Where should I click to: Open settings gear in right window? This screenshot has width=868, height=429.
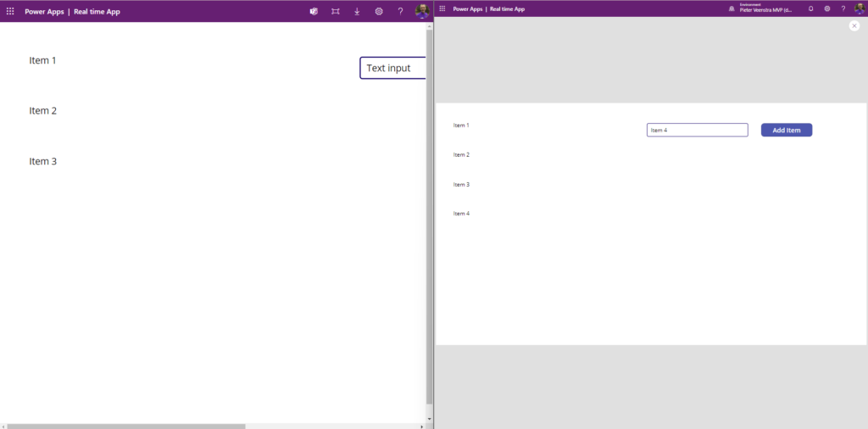pos(827,8)
